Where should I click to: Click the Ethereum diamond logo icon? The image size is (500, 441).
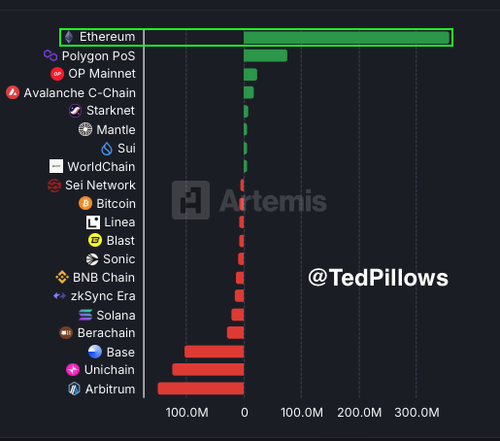point(69,37)
